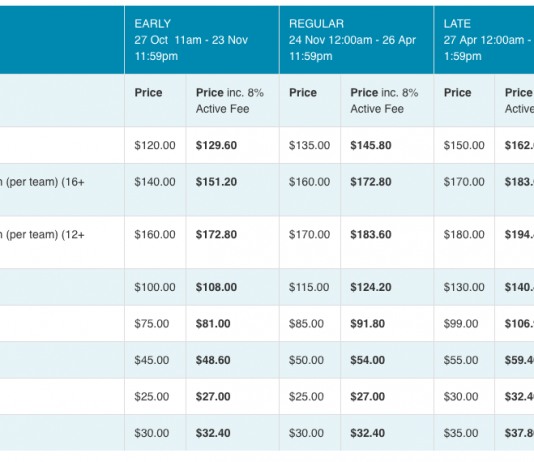The height and width of the screenshot is (462, 534).
Task: Select the $145.80 regular price cell
Action: (x=371, y=145)
